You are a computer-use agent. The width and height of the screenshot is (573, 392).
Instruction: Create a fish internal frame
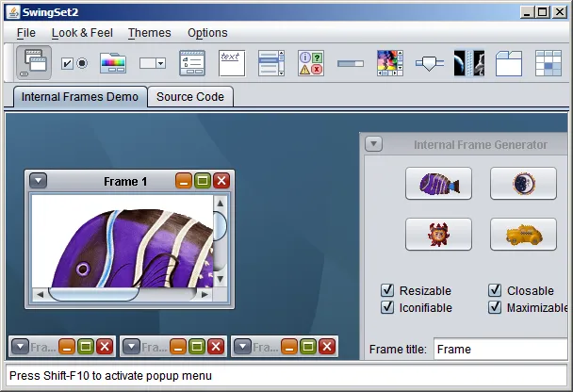point(438,184)
